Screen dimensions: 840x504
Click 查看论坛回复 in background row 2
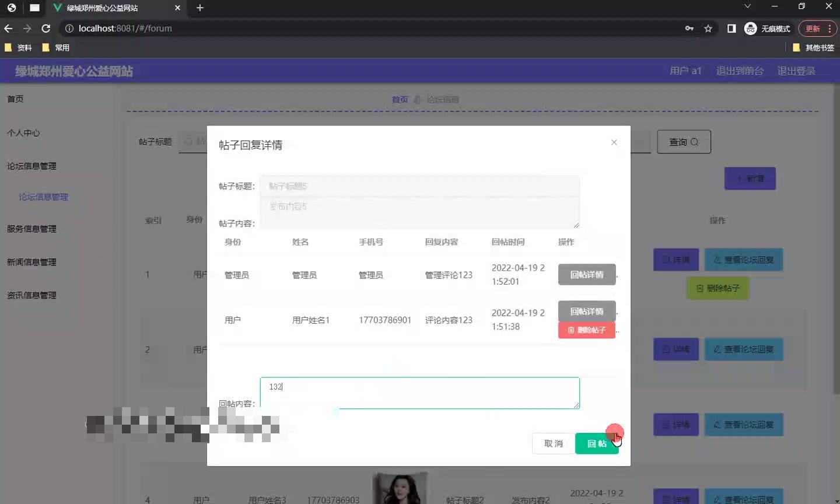pyautogui.click(x=744, y=349)
